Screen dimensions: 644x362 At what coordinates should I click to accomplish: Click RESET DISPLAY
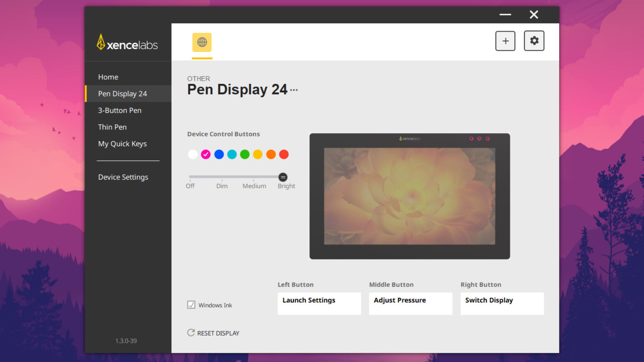(x=218, y=333)
